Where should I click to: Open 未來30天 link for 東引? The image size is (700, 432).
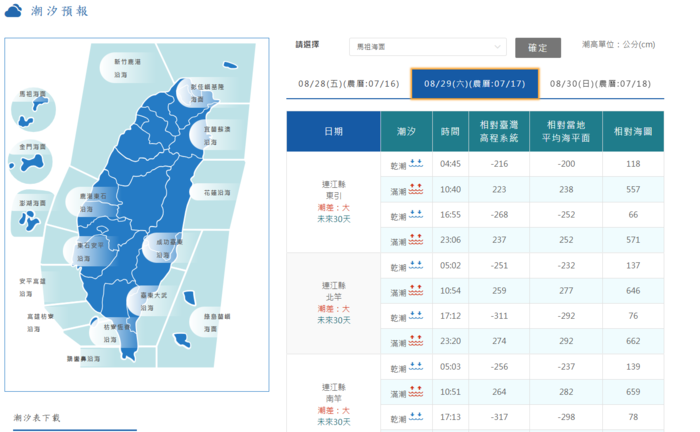pyautogui.click(x=333, y=219)
